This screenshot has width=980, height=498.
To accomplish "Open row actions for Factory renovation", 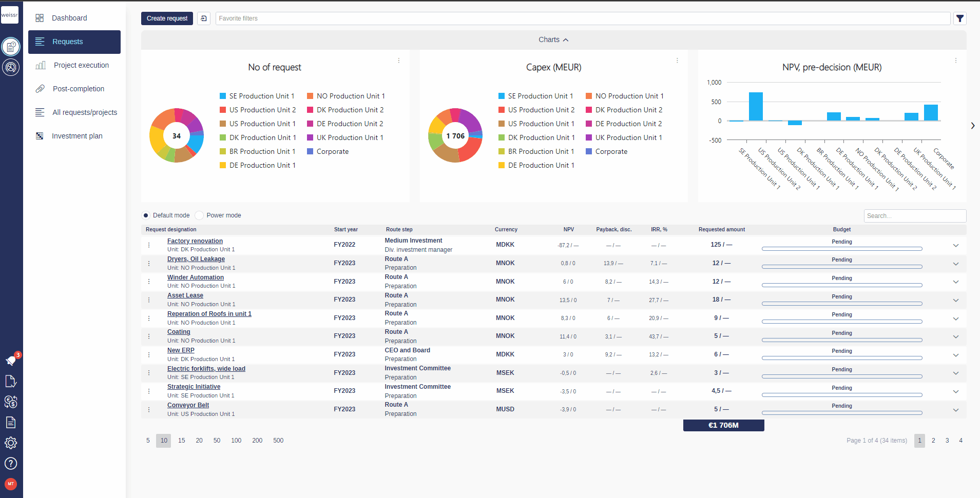I will point(149,245).
